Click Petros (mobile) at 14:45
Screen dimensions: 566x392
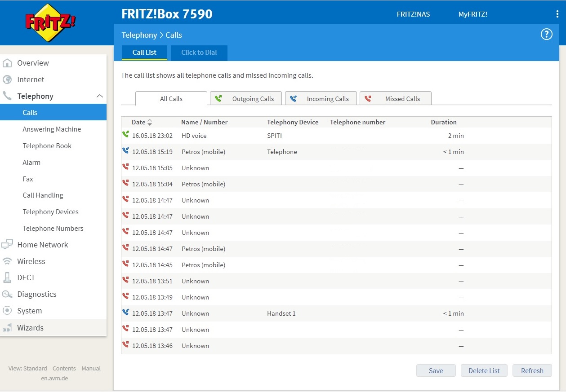[203, 265]
